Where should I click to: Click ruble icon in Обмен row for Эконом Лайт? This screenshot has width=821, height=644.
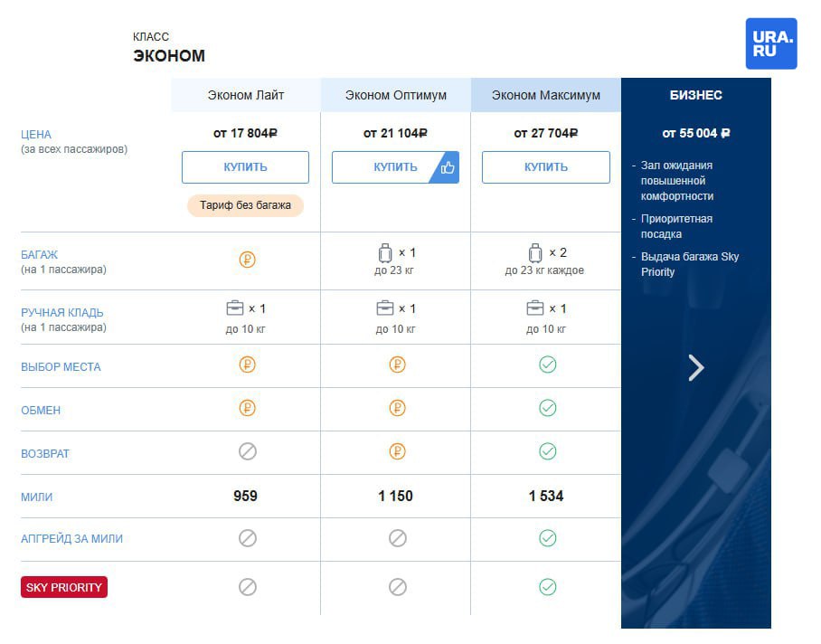pos(247,408)
